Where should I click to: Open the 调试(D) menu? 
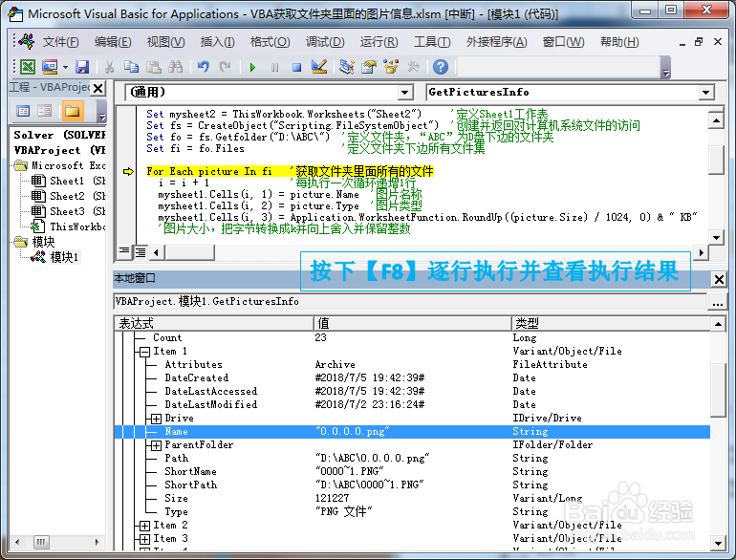point(325,42)
